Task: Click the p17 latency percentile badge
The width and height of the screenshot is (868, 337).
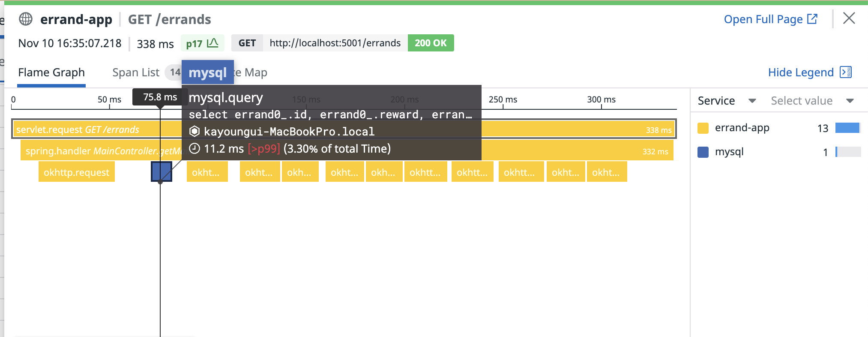Action: point(202,43)
